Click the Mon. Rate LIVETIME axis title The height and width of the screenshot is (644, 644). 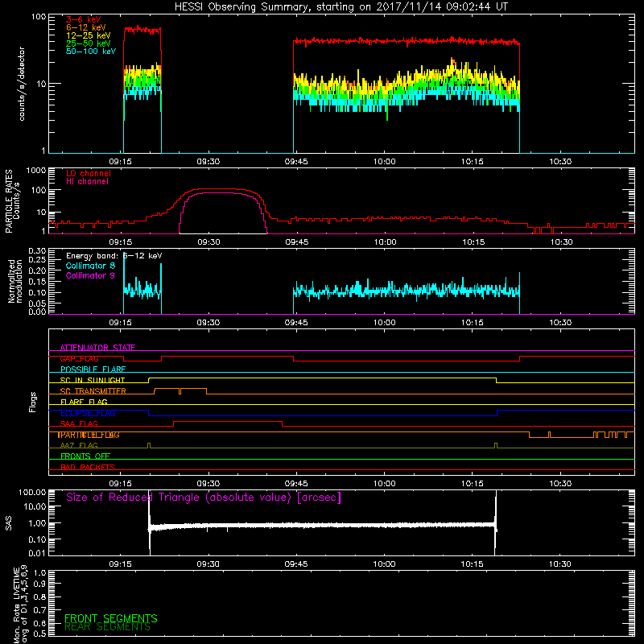pos(19,605)
